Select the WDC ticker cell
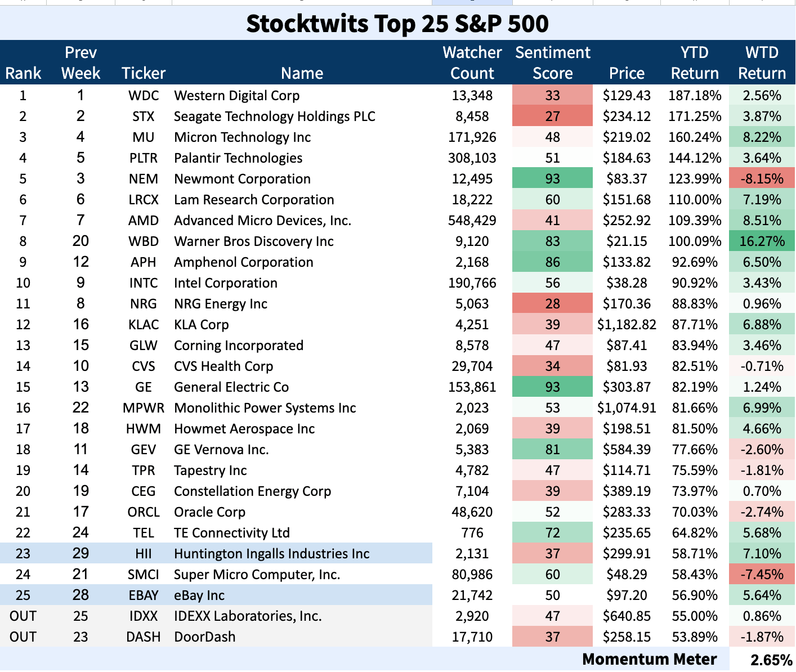This screenshot has width=796, height=672. (144, 96)
